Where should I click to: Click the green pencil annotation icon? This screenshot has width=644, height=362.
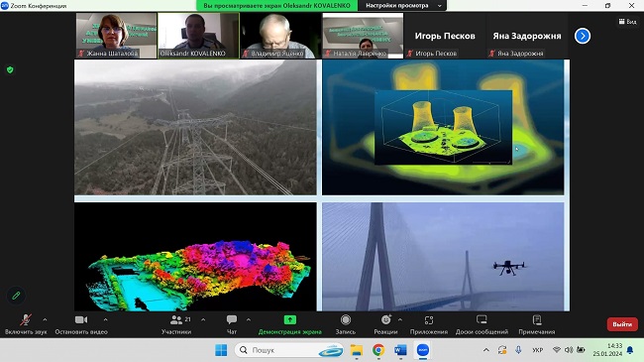pos(16,296)
